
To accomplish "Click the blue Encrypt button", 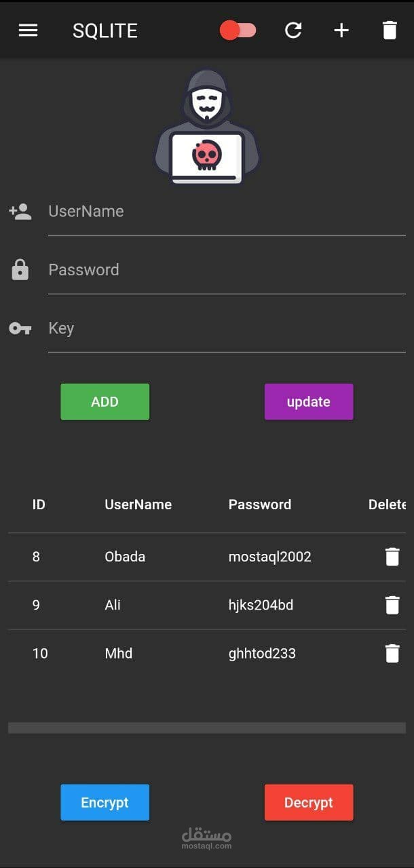I will (105, 802).
